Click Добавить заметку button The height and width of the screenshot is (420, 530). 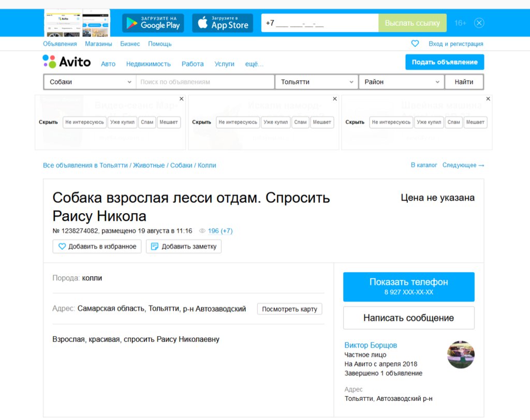click(x=184, y=246)
